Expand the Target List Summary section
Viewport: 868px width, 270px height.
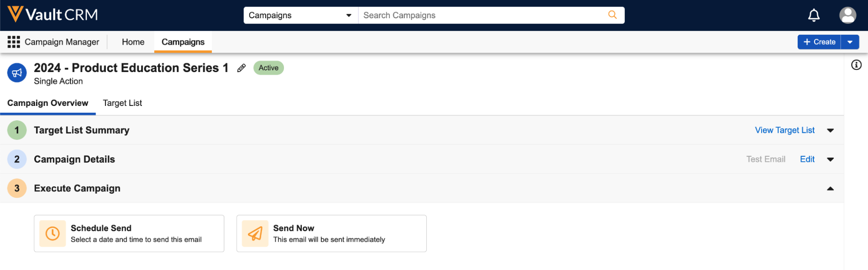[830, 130]
